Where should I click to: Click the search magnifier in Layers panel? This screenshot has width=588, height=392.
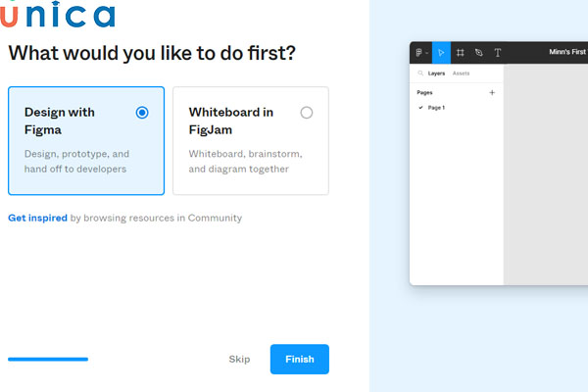pos(420,73)
